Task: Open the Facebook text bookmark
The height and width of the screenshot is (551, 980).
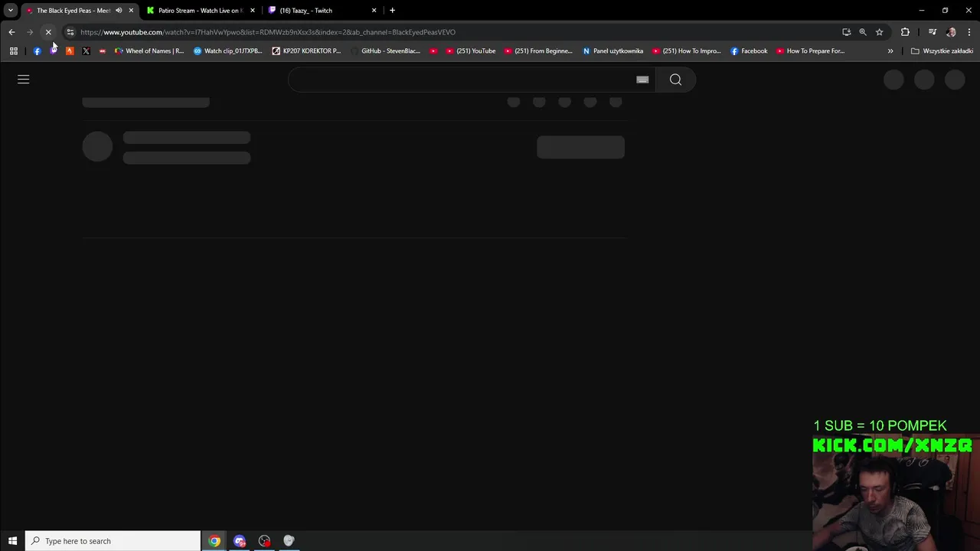Action: [x=749, y=51]
